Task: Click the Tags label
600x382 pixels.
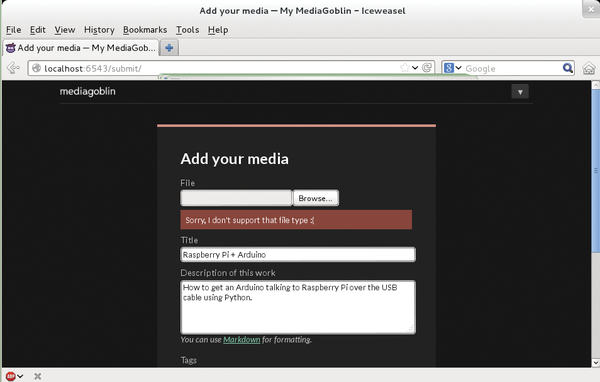Action: coord(189,360)
